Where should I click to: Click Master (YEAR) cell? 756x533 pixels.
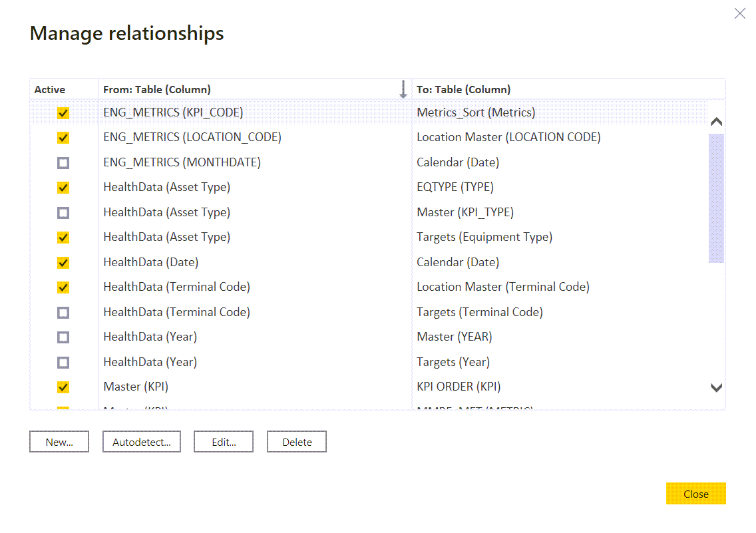454,337
